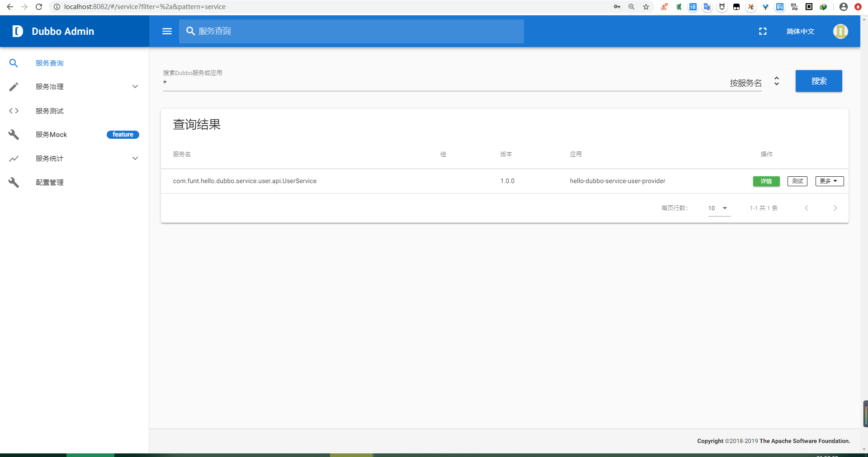Open 服务Mock in the sidebar

pos(52,135)
